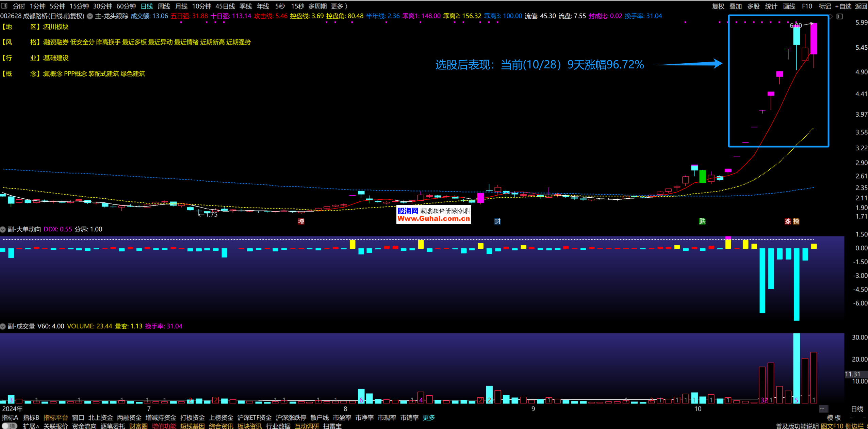Click the green 跌 marker below chart
The image size is (868, 429).
point(702,221)
